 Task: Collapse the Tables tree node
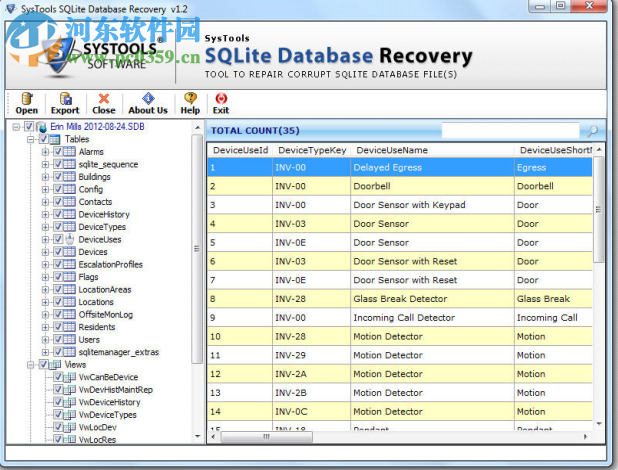(x=30, y=139)
